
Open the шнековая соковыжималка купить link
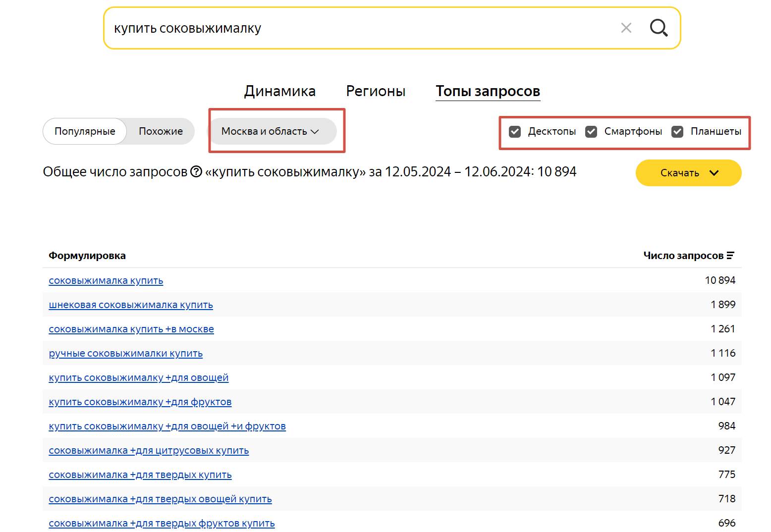click(130, 305)
